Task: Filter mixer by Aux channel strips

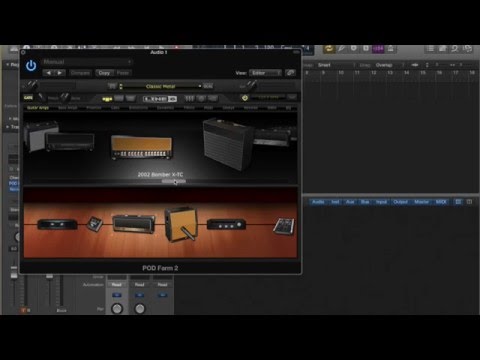Action: [x=350, y=202]
